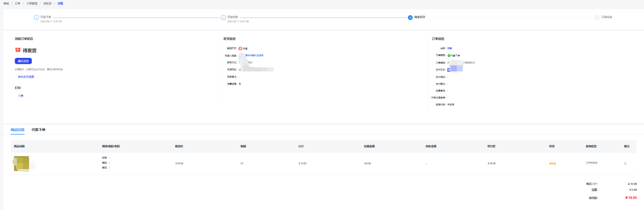Click the 修改收货信息 button
The width and height of the screenshot is (644, 209).
pos(26,77)
